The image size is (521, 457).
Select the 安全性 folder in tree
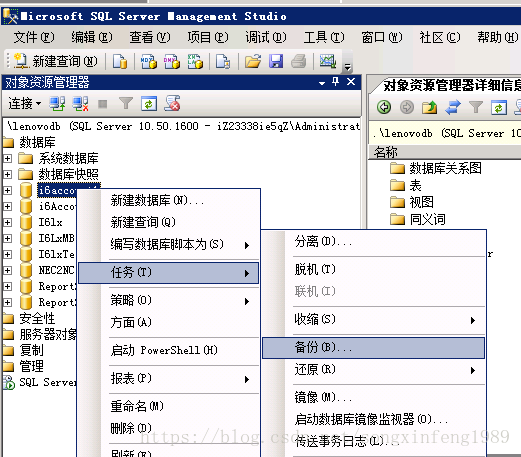(37, 318)
